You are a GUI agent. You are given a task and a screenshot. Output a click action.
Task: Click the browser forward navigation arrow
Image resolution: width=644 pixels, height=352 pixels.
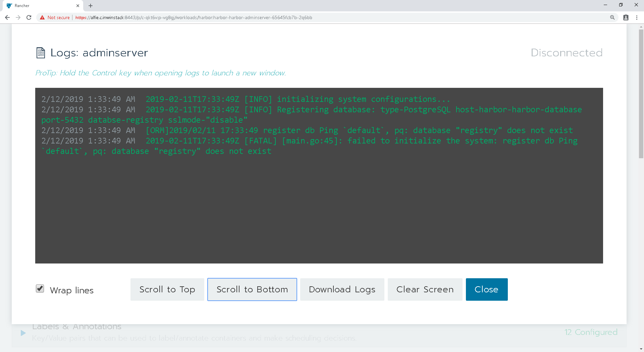18,17
